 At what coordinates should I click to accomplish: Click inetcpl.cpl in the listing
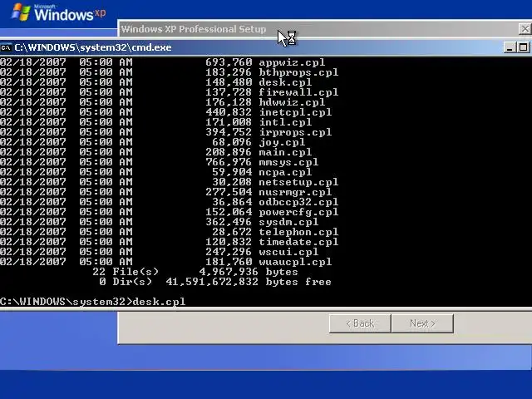point(295,112)
